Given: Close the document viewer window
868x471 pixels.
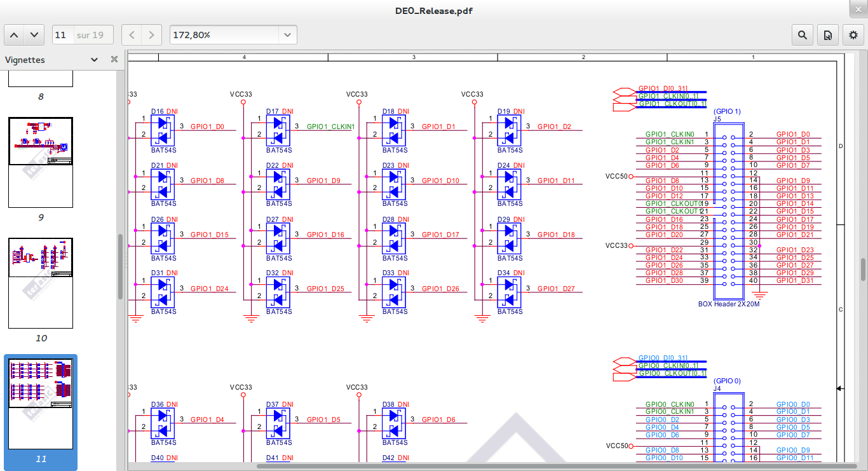Looking at the screenshot, I should point(858,8).
